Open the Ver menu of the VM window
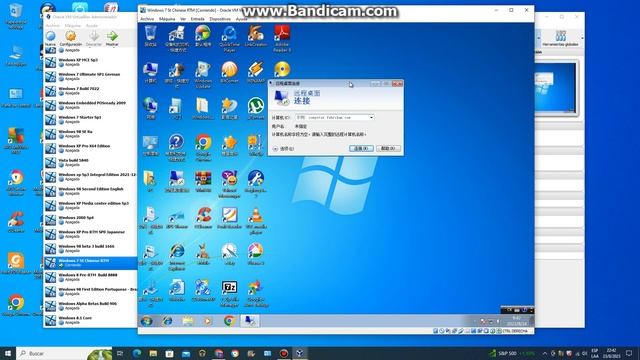 (x=183, y=19)
